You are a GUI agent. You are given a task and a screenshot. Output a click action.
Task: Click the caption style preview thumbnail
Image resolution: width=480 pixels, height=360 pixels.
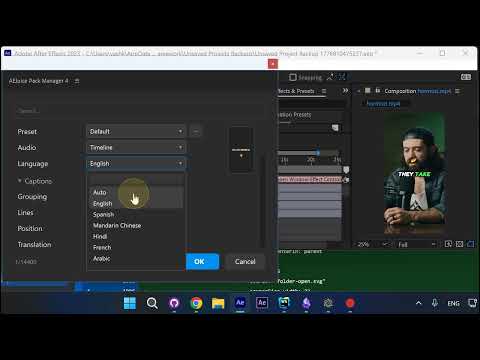241,149
